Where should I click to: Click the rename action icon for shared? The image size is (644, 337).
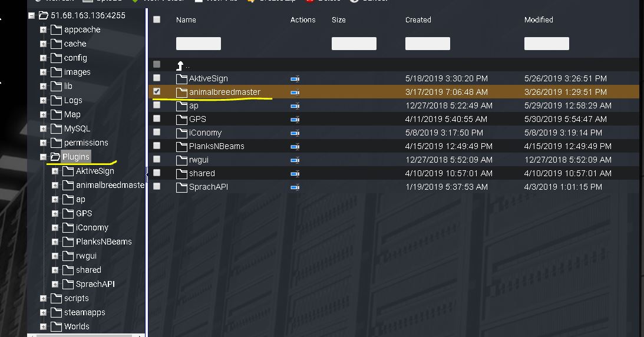[x=295, y=173]
